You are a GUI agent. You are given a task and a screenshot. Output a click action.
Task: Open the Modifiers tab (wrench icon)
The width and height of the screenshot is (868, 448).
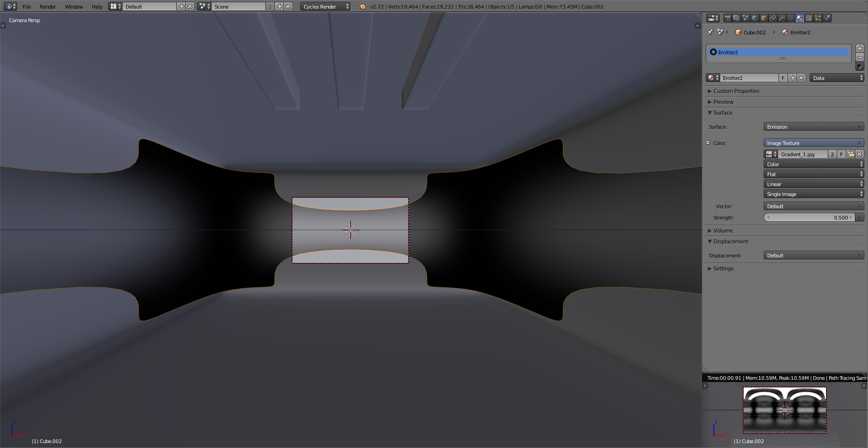point(782,18)
